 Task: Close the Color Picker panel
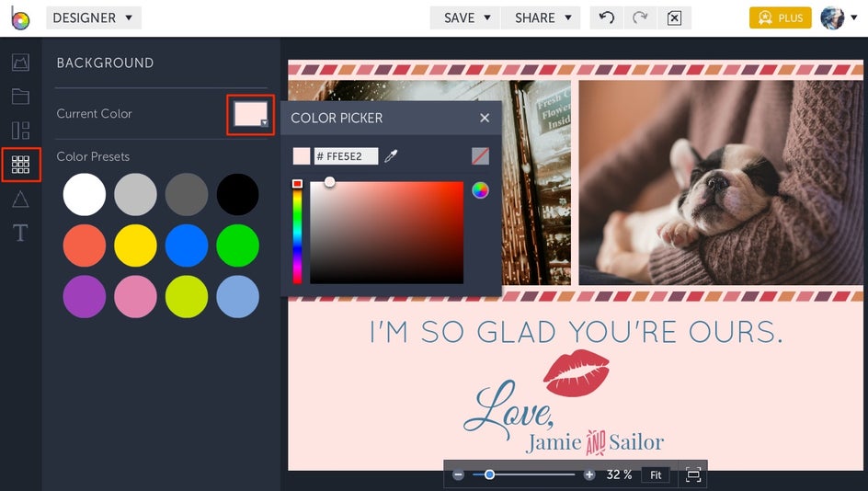(x=485, y=118)
